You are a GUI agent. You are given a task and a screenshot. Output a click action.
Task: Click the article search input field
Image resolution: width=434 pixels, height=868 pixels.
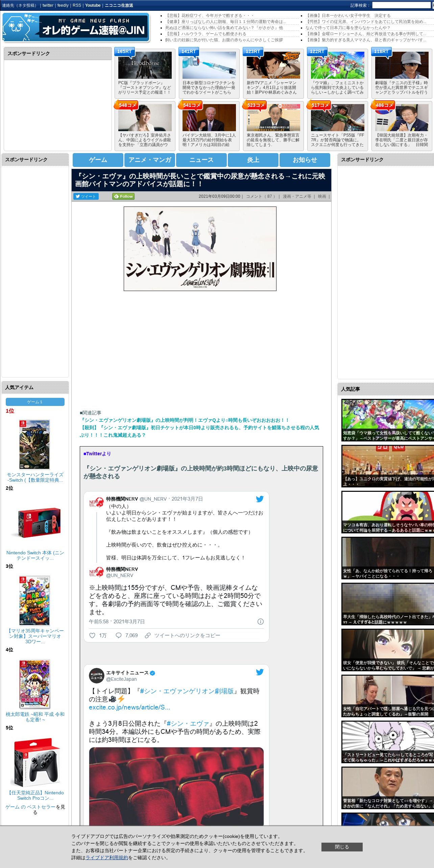401,5
